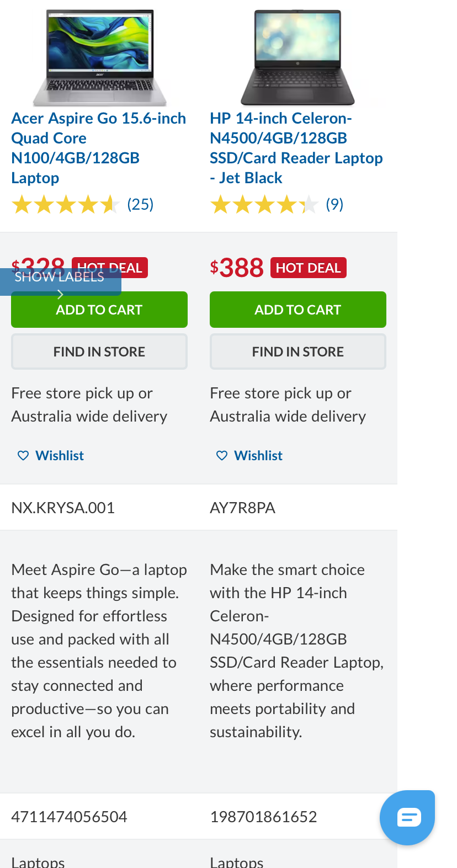
Task: Click the Acer Aspire Go laptop image
Action: pyautogui.click(x=99, y=57)
